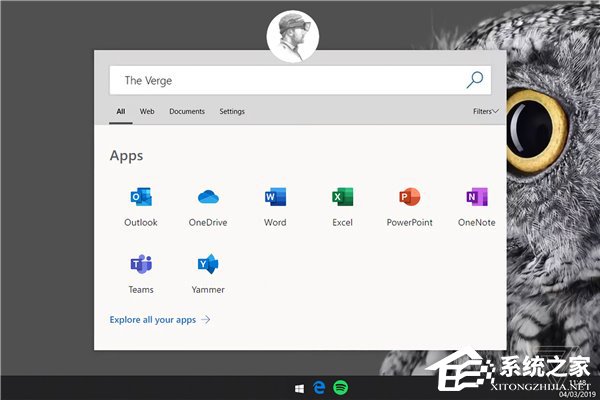Switch to the Documents tab
Screen dimensions: 600x400
tap(187, 111)
